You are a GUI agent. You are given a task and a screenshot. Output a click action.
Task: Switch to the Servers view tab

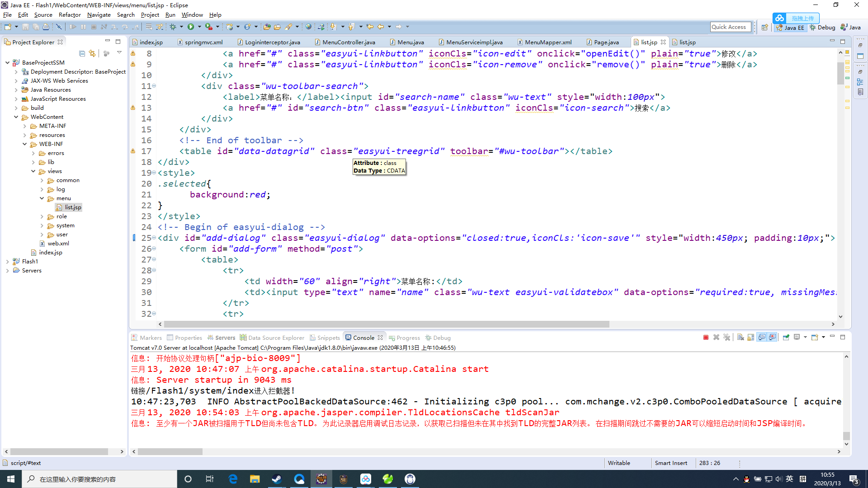[x=221, y=338]
